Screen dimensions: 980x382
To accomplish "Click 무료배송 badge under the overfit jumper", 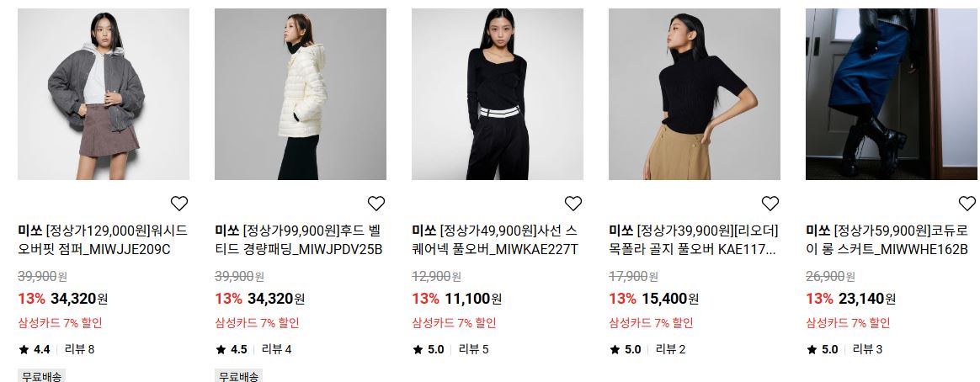I will pos(42,376).
